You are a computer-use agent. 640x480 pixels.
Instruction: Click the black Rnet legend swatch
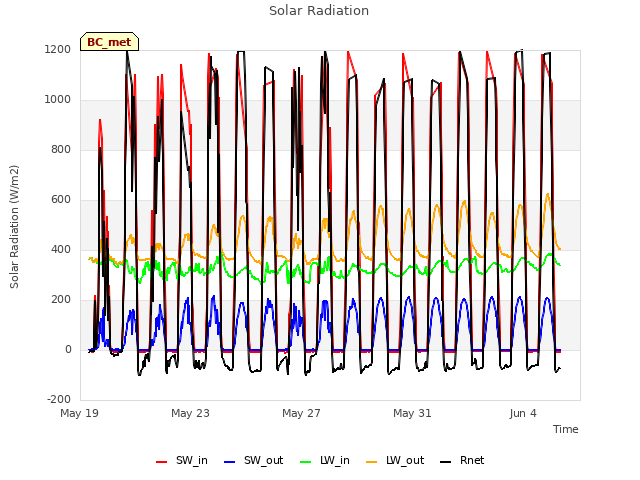tap(446, 462)
